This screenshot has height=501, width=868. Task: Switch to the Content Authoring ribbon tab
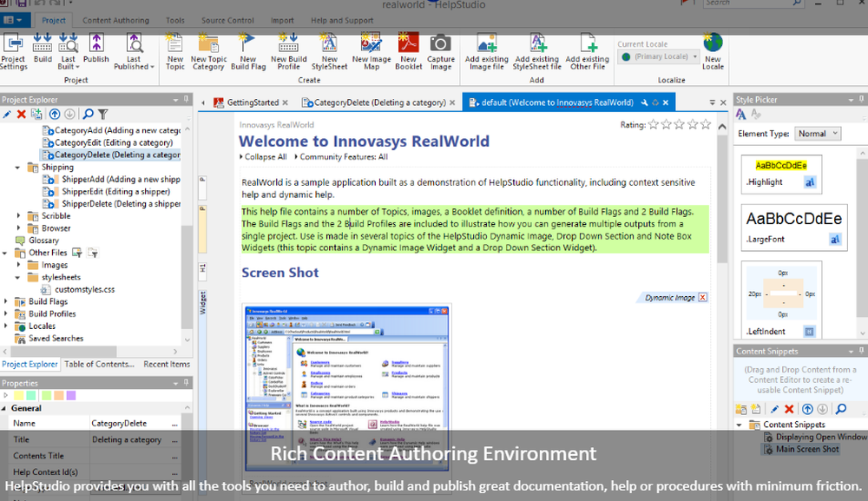(x=115, y=21)
